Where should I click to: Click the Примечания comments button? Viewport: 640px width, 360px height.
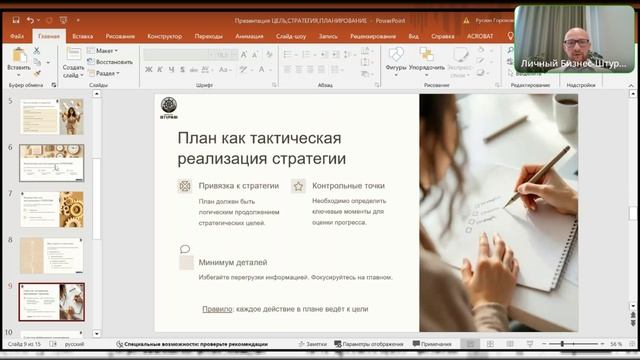coord(432,344)
